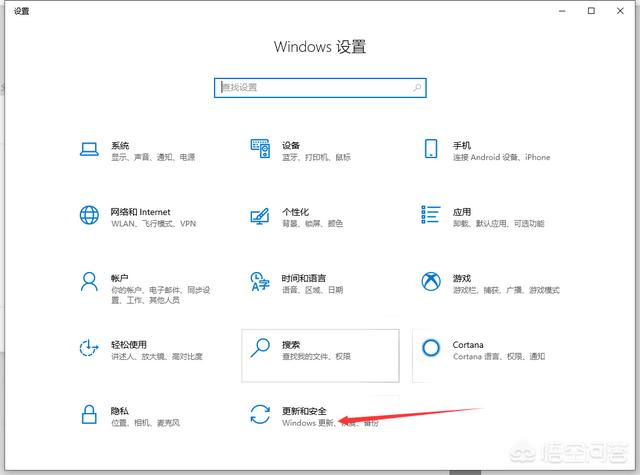Click the '游戏栏、捕获、广播、游戏模式' description
The width and height of the screenshot is (640, 475).
coord(506,290)
